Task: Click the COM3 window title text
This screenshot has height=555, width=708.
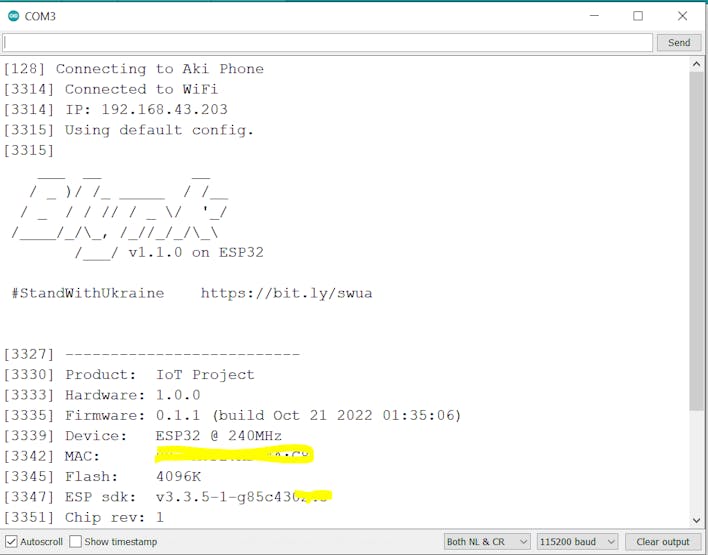Action: [x=40, y=16]
